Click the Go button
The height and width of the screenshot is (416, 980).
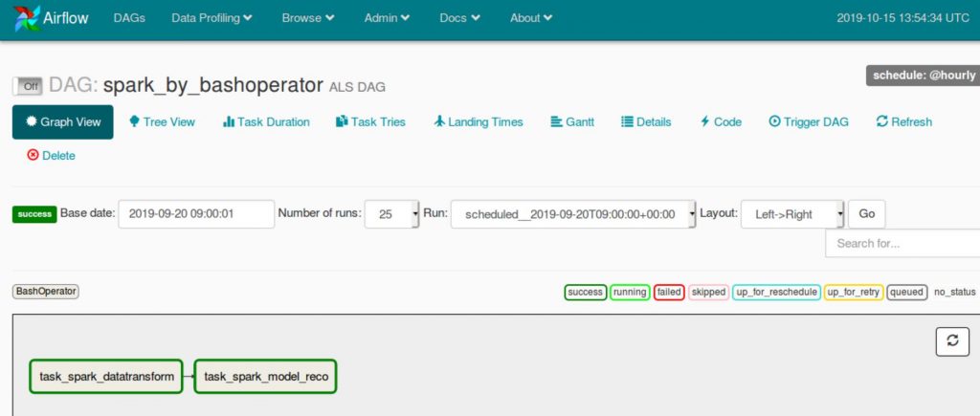pyautogui.click(x=867, y=213)
